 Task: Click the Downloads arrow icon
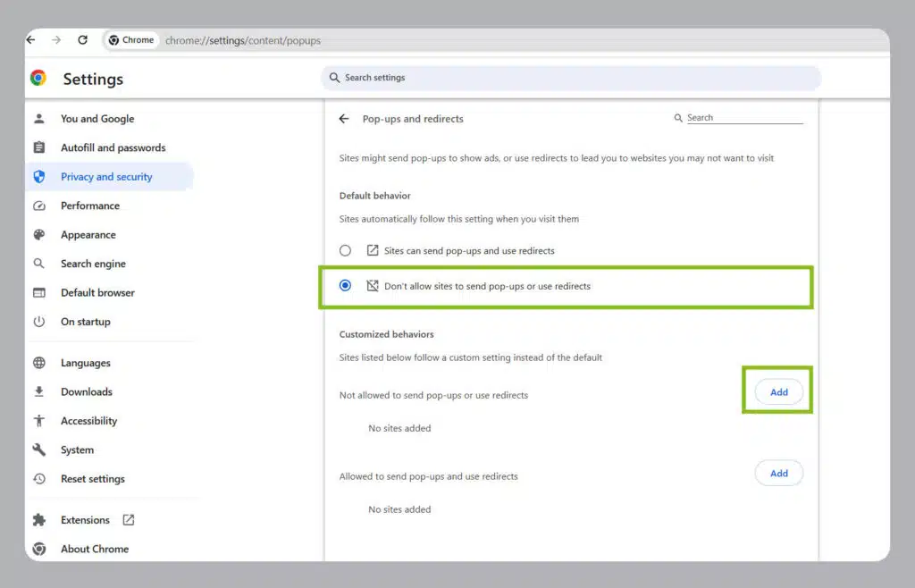click(39, 391)
